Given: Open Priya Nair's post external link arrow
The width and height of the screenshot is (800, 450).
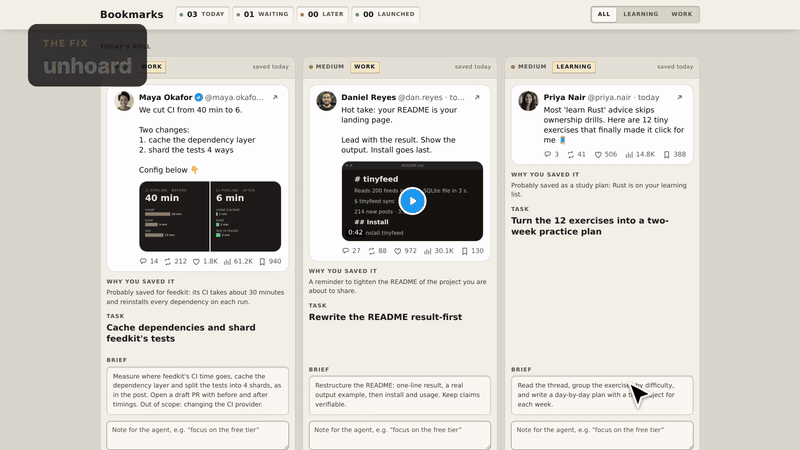Looking at the screenshot, I should pos(679,97).
